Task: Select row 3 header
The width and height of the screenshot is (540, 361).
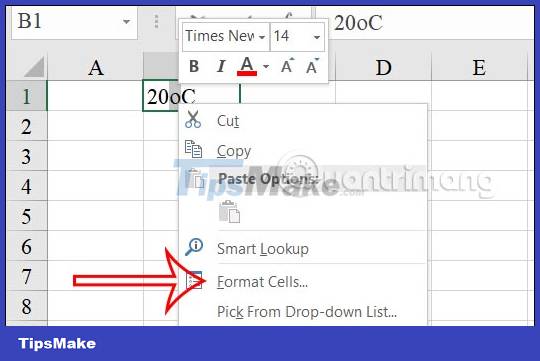Action: click(x=27, y=156)
